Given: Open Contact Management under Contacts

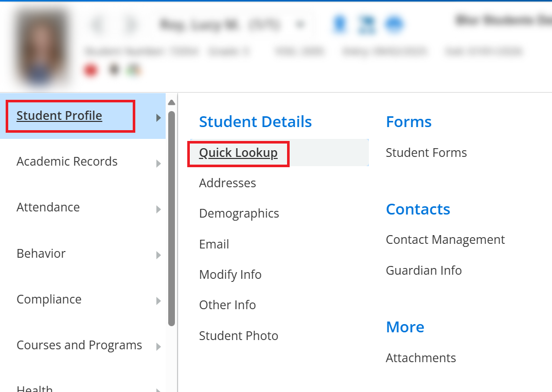Looking at the screenshot, I should 445,240.
